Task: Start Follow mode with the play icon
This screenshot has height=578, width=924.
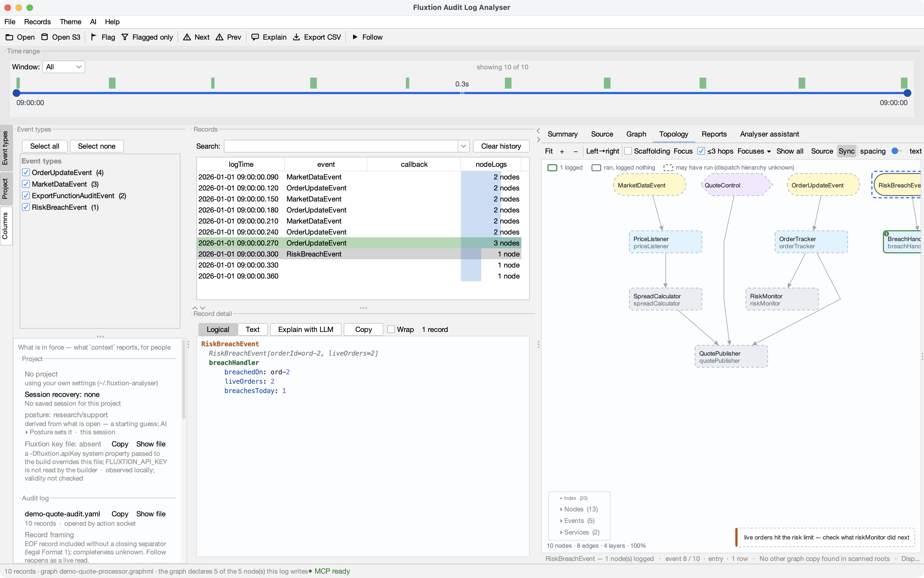Action: click(x=355, y=37)
